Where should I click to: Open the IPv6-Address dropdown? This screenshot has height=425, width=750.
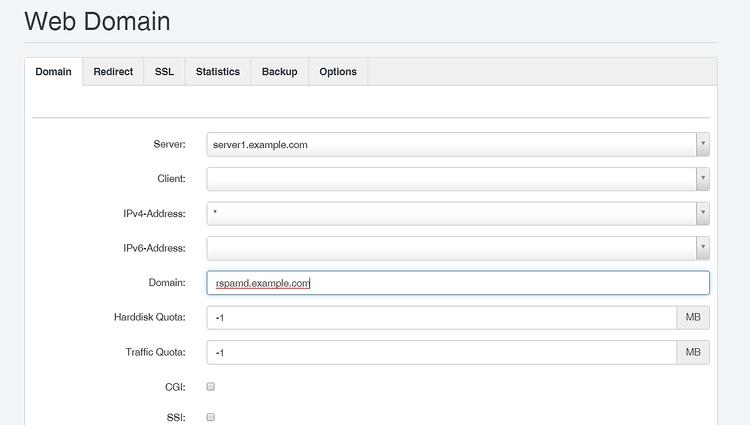click(458, 248)
